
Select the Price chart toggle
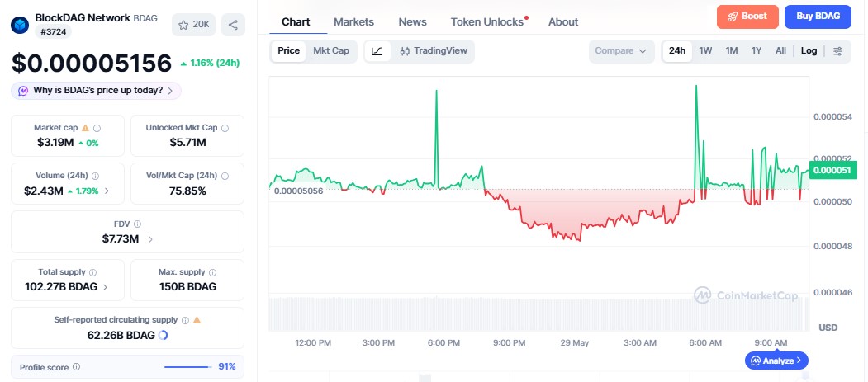point(288,51)
